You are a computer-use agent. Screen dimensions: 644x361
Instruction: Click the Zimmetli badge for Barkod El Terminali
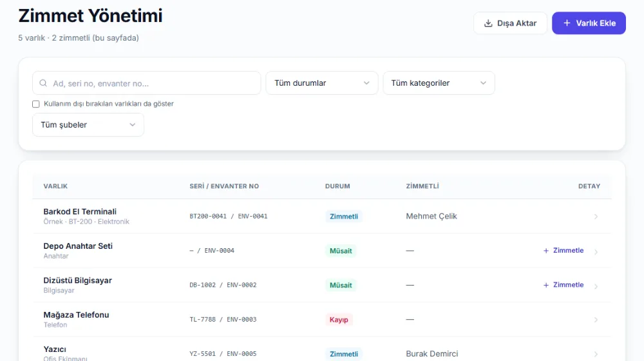(344, 217)
